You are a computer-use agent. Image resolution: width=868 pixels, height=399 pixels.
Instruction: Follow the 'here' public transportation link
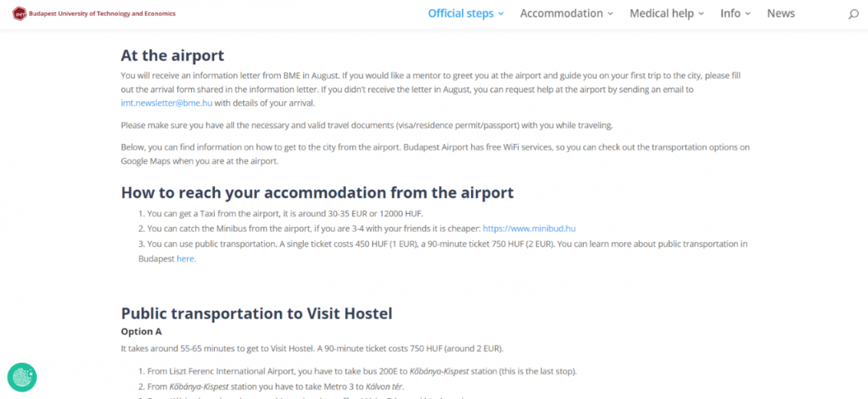(185, 259)
